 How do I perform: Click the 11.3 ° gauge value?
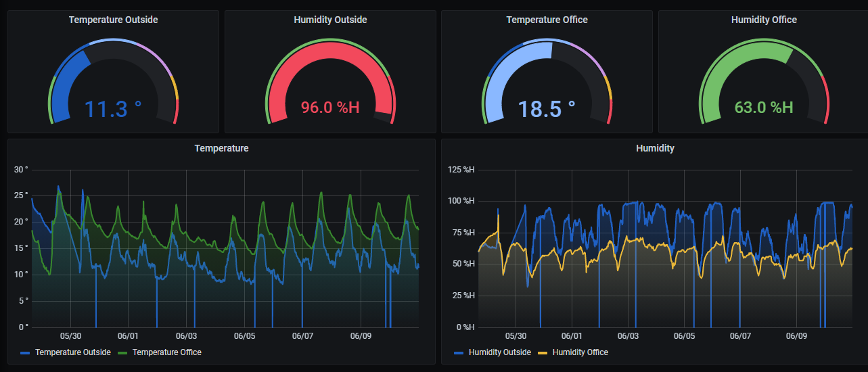[x=113, y=108]
